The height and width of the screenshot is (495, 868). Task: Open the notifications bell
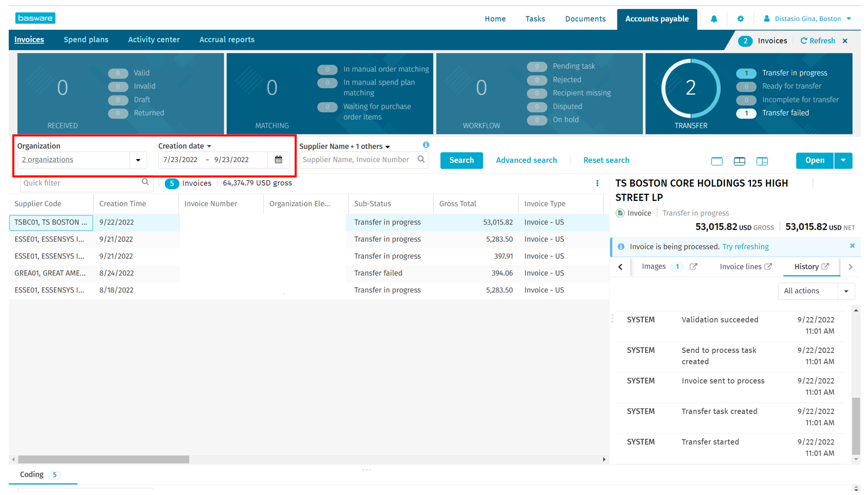click(x=713, y=19)
